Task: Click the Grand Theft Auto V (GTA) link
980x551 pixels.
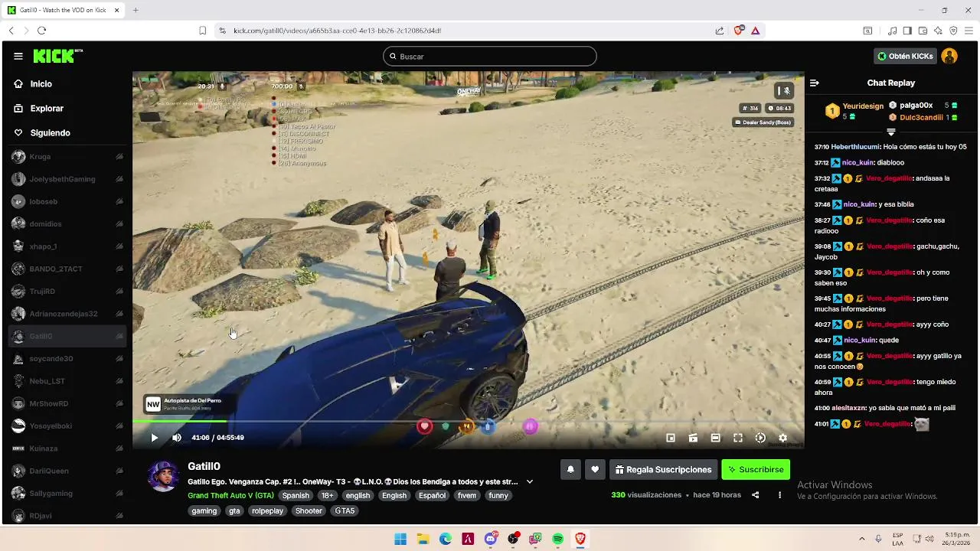Action: tap(230, 495)
